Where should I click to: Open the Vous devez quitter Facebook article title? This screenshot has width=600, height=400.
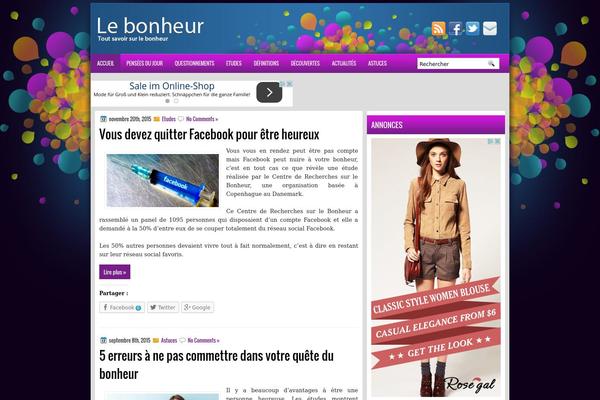click(209, 134)
